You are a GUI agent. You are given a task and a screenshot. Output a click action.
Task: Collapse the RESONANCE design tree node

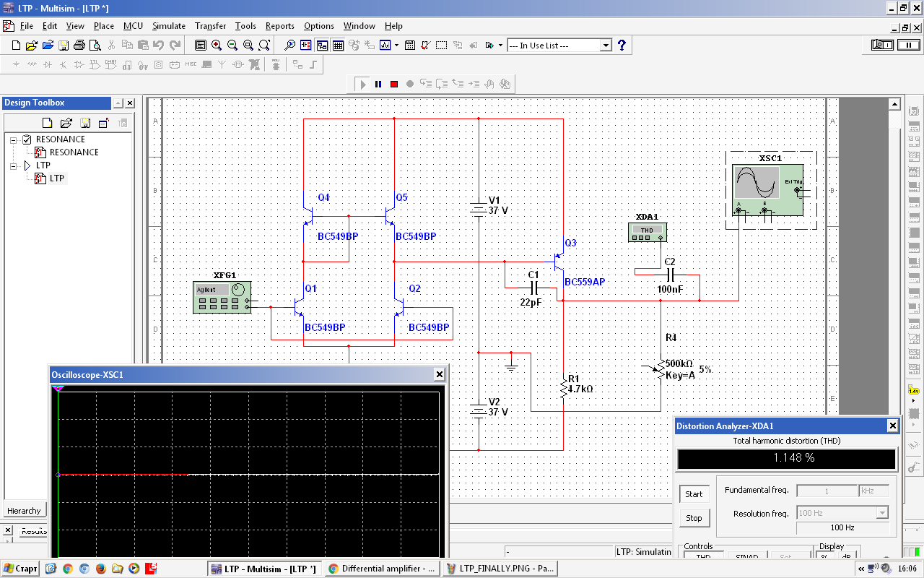coord(14,139)
